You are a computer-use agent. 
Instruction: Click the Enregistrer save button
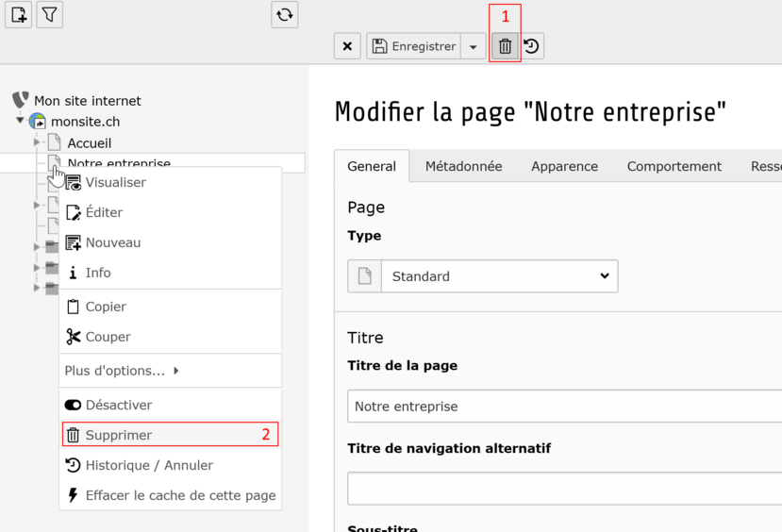(x=413, y=46)
